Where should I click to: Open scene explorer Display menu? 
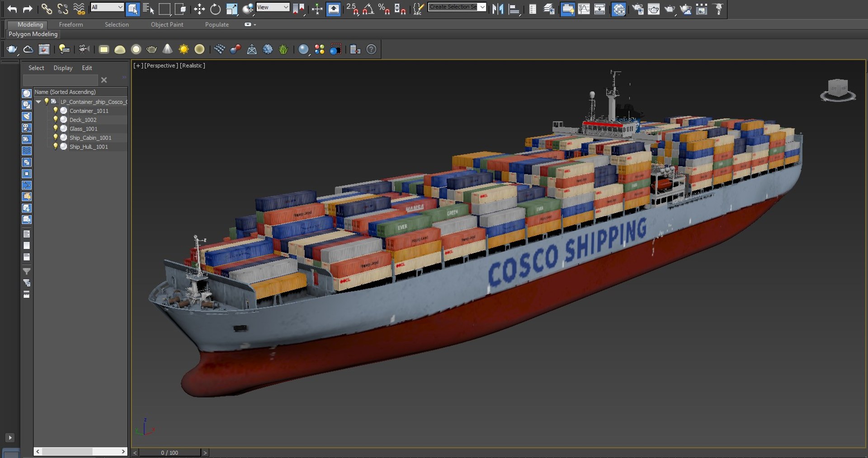[63, 68]
